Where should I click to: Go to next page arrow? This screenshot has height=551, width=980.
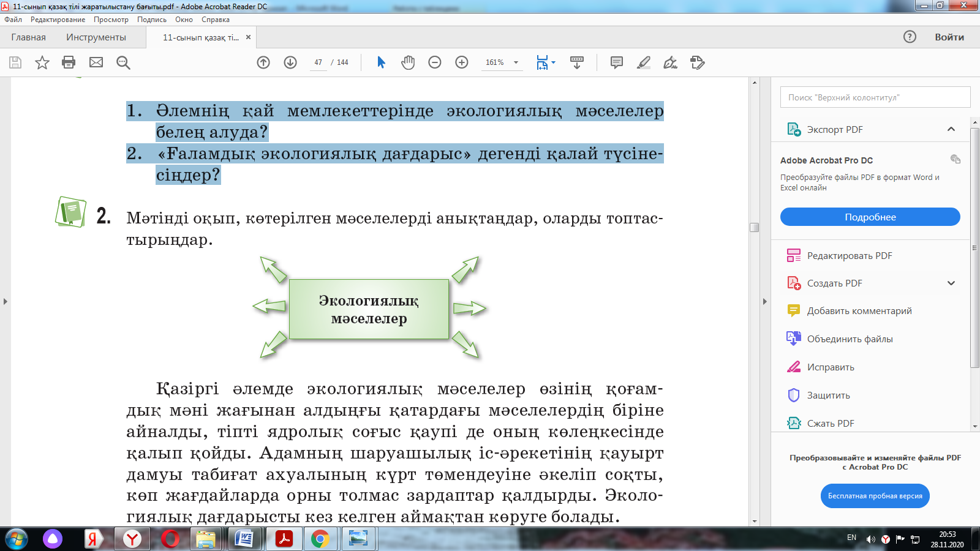290,62
